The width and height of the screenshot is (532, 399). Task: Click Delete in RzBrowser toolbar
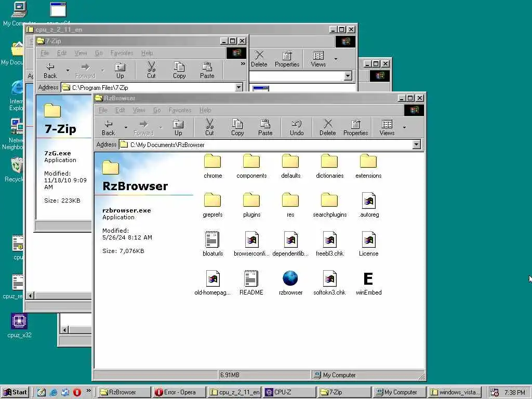coord(327,127)
